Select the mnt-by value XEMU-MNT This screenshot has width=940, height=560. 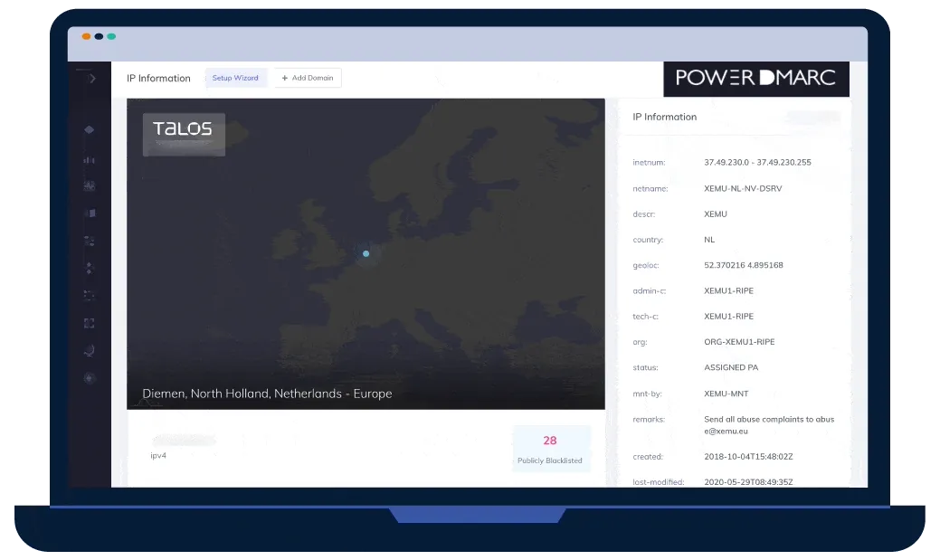[x=726, y=394]
